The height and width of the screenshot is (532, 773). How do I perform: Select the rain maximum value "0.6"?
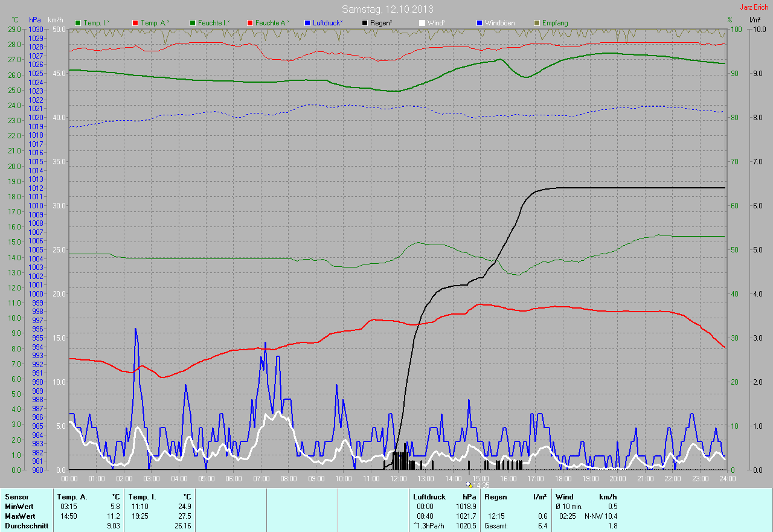pos(542,516)
